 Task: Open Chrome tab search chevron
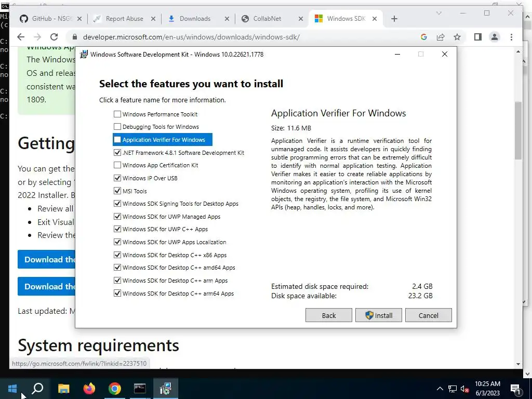pyautogui.click(x=438, y=13)
